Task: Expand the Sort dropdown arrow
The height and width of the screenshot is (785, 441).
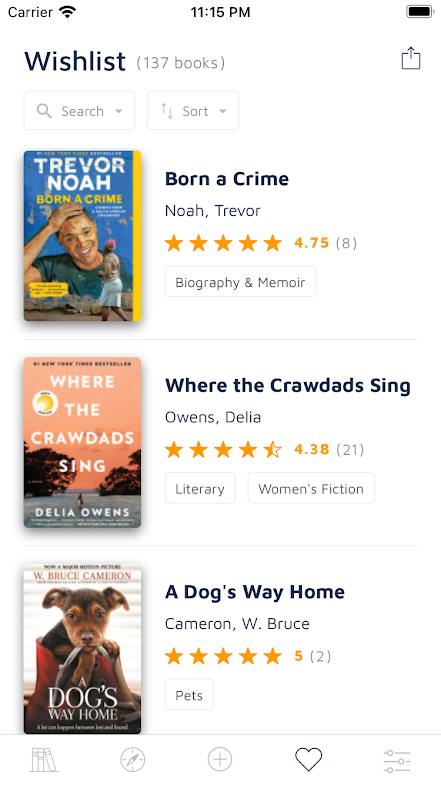Action: click(x=223, y=111)
